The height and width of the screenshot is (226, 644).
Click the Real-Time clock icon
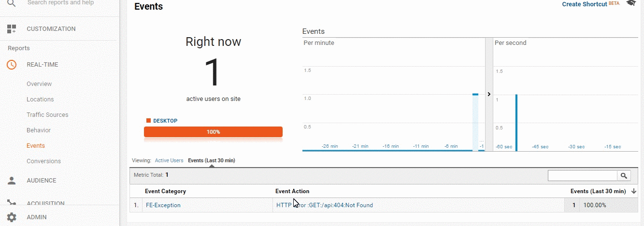click(x=12, y=65)
